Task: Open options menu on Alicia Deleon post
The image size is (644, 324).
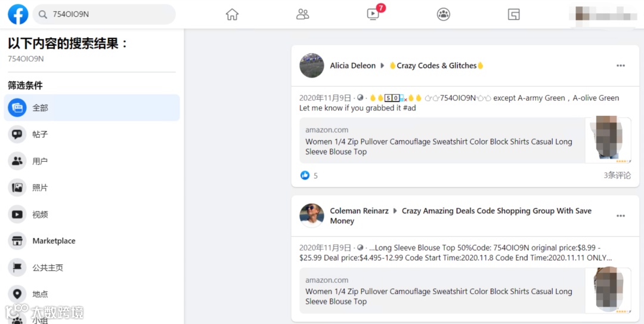Action: [621, 66]
